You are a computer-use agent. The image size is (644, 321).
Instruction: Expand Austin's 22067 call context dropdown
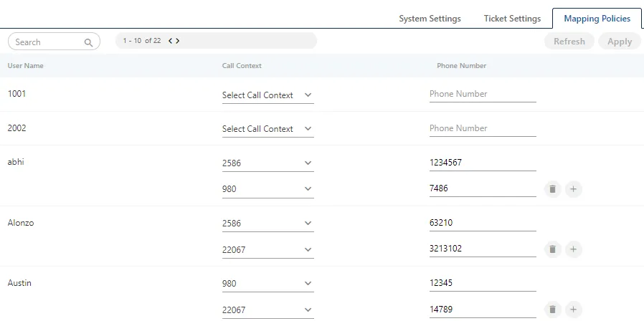267,310
